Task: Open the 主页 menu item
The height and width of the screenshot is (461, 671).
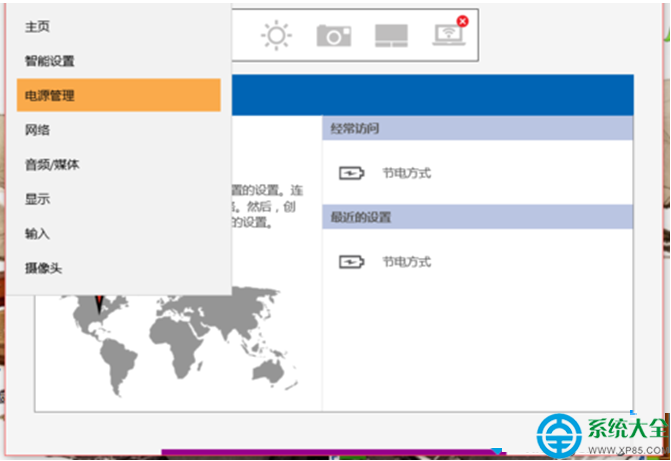Action: (x=37, y=27)
